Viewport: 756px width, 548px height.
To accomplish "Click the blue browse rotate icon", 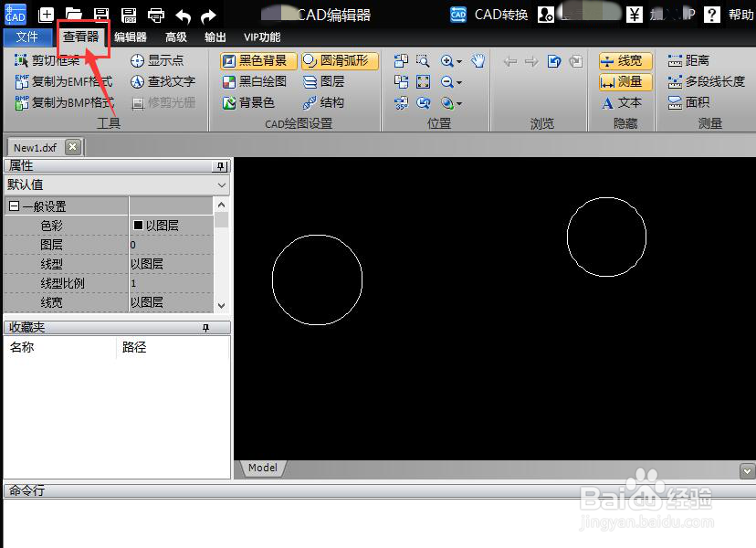I will 554,61.
